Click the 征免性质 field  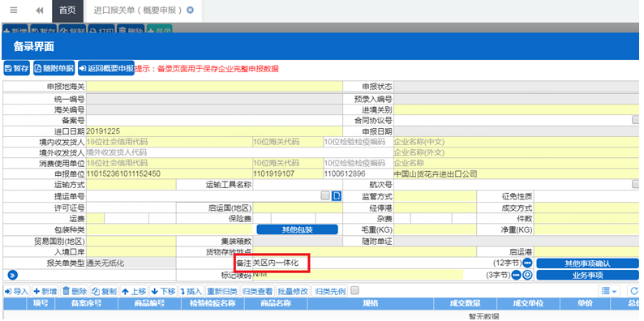pyautogui.click(x=587, y=196)
